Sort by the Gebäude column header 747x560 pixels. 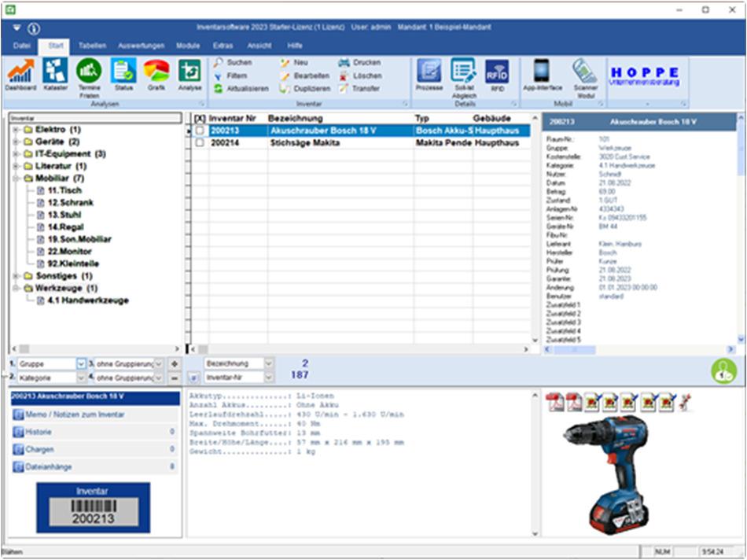point(491,118)
